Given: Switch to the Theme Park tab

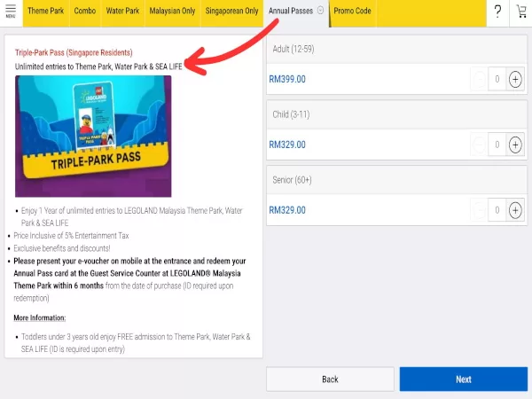Looking at the screenshot, I should 44,11.
